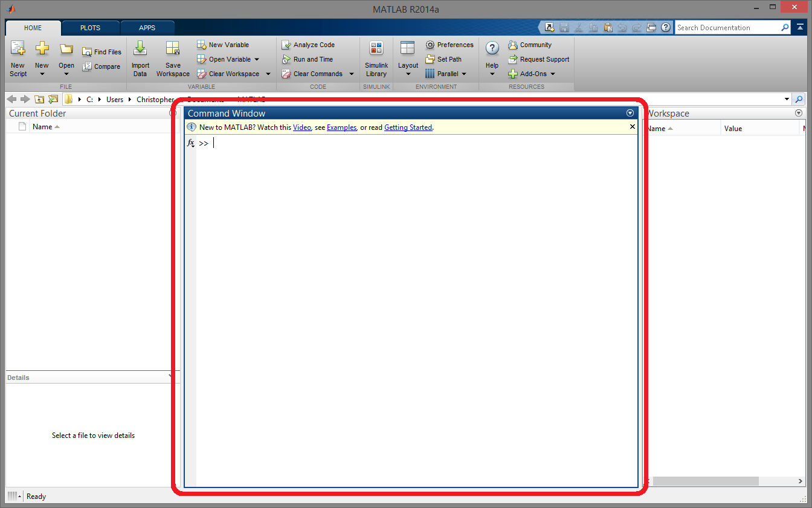Viewport: 812px width, 508px height.
Task: Click the Search Documentation magnifier icon
Action: tap(785, 28)
